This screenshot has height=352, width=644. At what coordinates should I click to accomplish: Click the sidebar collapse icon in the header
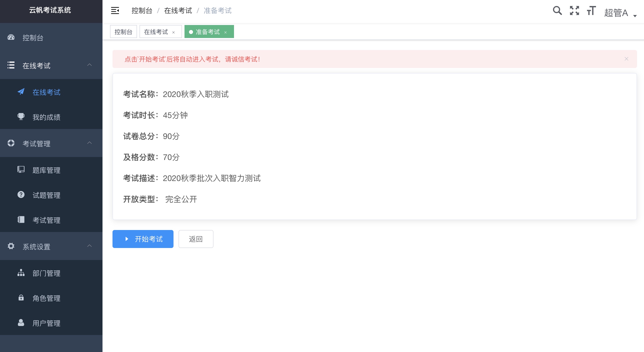pyautogui.click(x=115, y=10)
